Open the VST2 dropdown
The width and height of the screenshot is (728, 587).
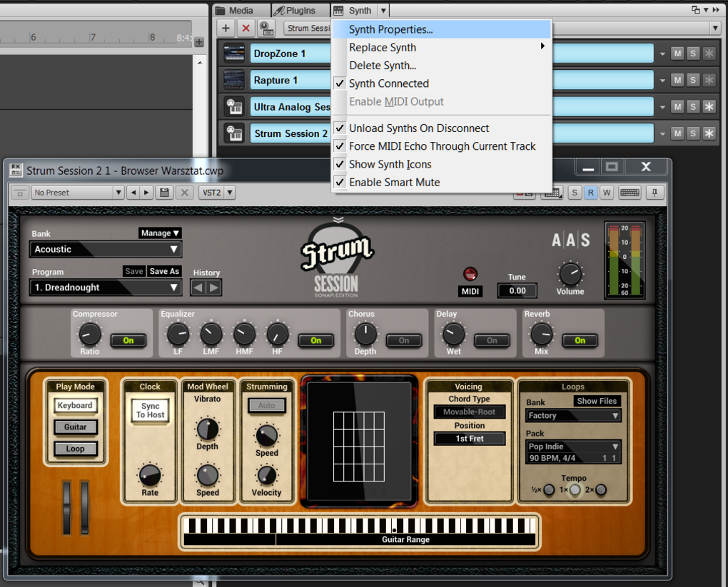coord(217,193)
